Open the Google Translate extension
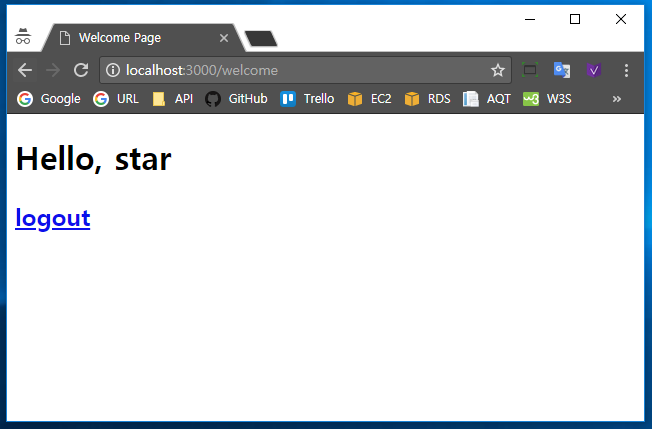 point(562,70)
